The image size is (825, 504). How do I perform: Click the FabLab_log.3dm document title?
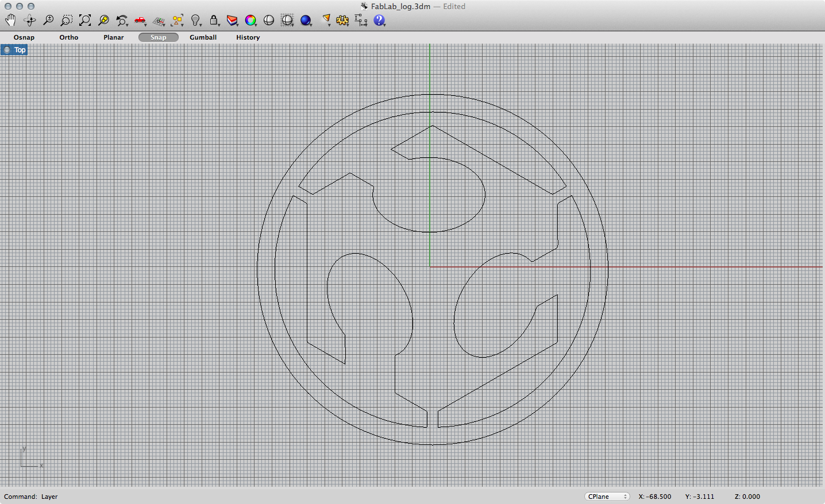tap(400, 6)
